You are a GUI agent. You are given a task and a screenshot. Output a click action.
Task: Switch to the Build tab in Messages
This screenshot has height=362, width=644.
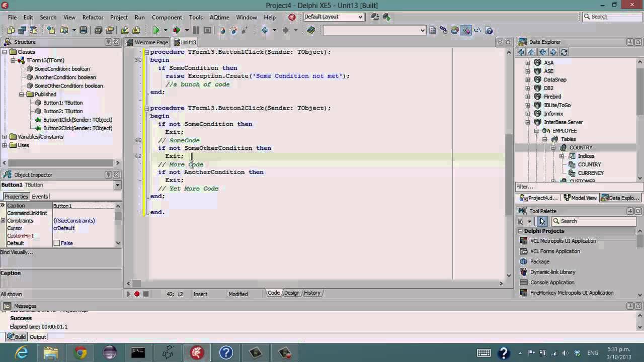tap(16, 337)
